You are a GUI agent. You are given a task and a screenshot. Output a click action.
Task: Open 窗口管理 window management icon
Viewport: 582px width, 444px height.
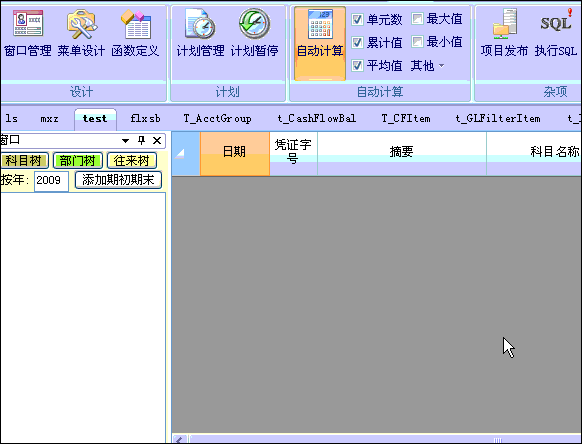tap(28, 33)
